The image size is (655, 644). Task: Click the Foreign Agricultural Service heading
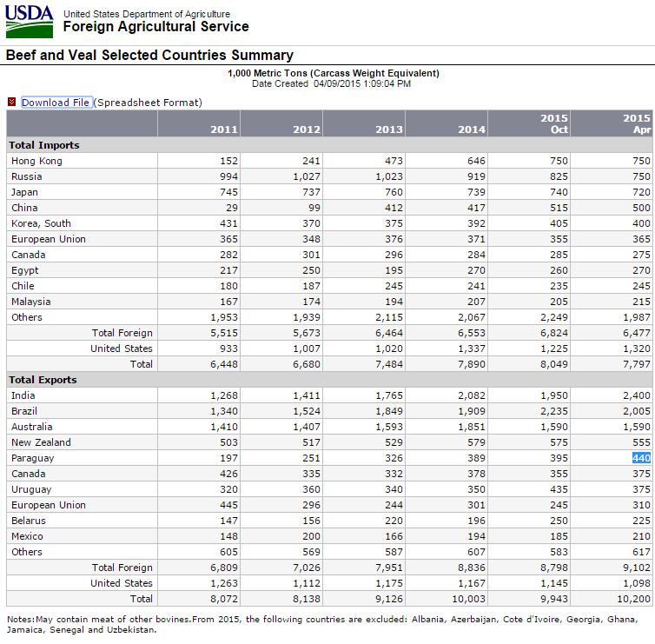[x=155, y=27]
